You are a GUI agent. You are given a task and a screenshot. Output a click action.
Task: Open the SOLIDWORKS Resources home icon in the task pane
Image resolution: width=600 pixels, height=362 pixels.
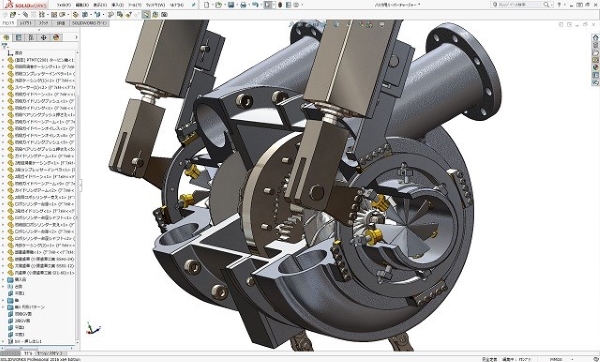click(x=595, y=38)
